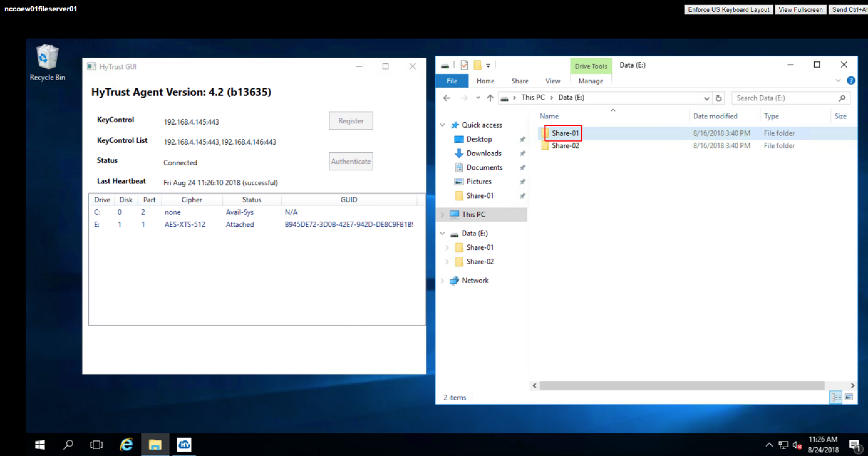Viewport: 868px width, 456px height.
Task: Click the Windows Start button
Action: click(x=40, y=445)
